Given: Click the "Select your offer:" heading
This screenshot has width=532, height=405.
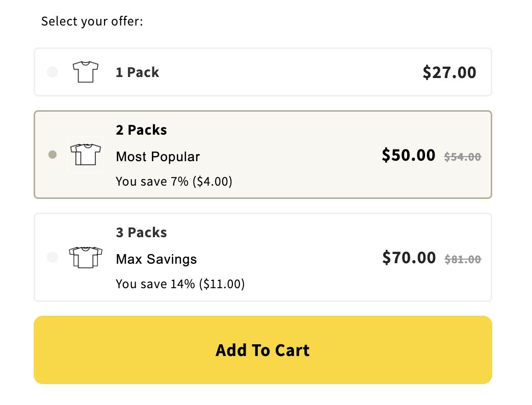Looking at the screenshot, I should pyautogui.click(x=92, y=21).
